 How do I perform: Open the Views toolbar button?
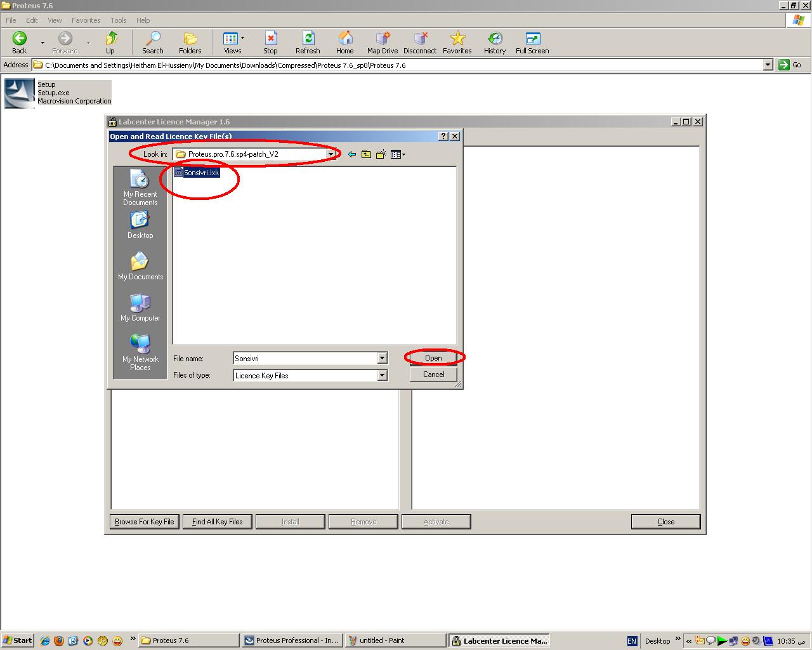pos(232,43)
